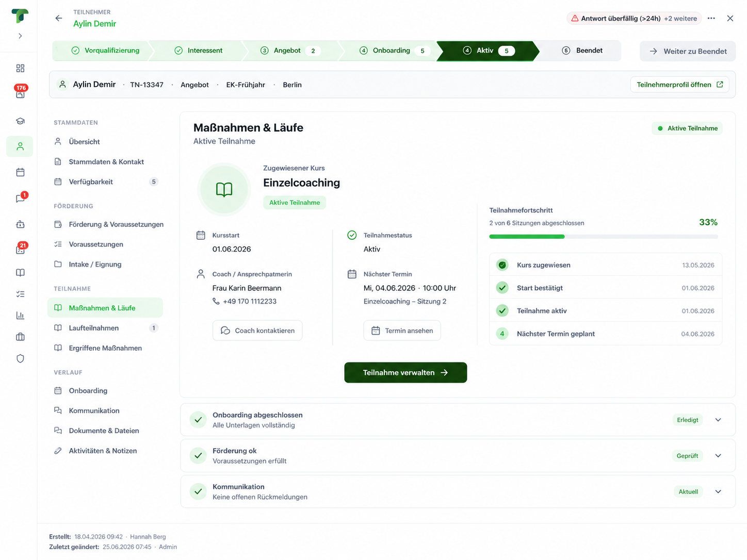Click the 'Teilnahme verwalten' button
This screenshot has height=560, width=747.
[x=405, y=373]
